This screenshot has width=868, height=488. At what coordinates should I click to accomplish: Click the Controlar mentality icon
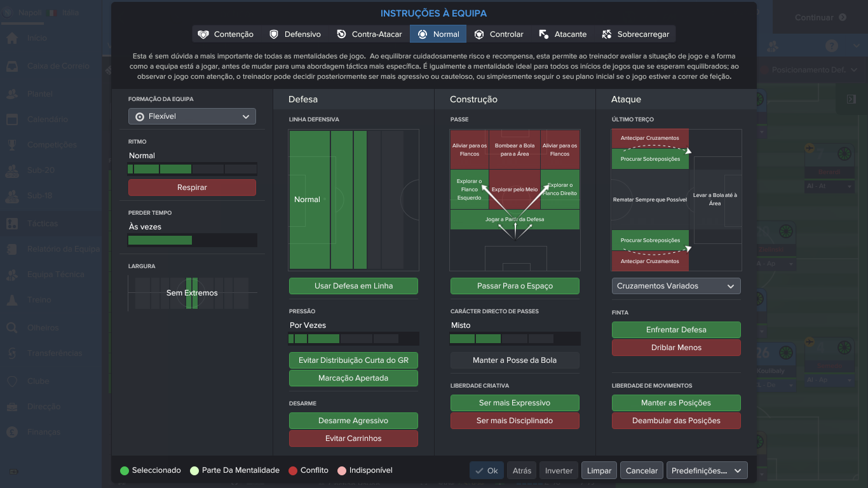coord(479,34)
